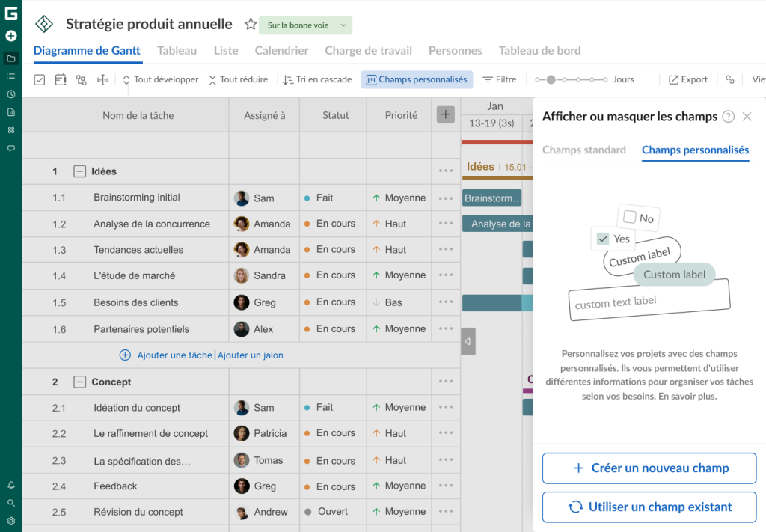
Task: Open the reports icon in sidebar
Action: tap(10, 112)
